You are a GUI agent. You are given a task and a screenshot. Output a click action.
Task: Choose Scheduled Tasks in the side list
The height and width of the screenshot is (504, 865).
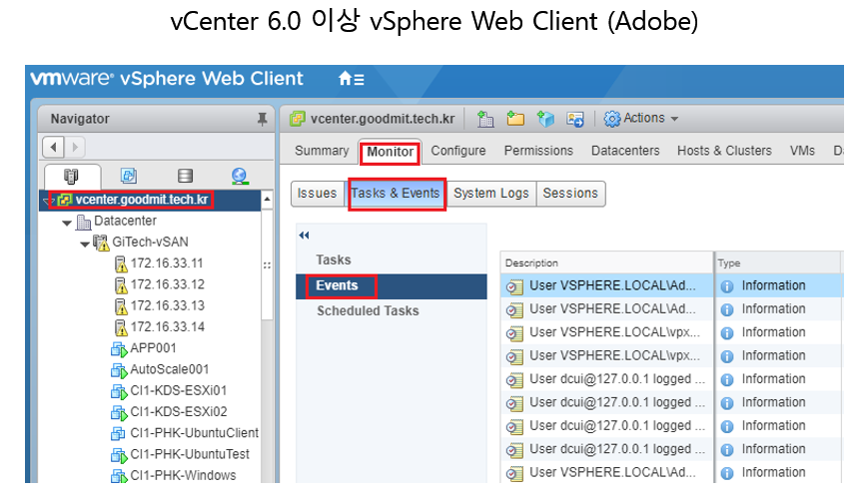(x=392, y=311)
